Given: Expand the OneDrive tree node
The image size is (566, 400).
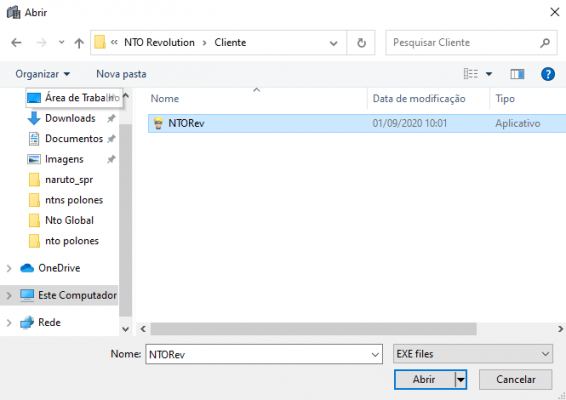Looking at the screenshot, I should (x=9, y=268).
